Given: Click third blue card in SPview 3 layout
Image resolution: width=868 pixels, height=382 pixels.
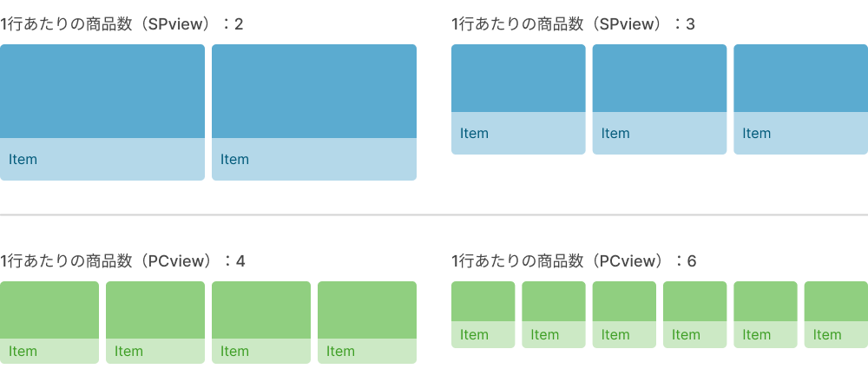Looking at the screenshot, I should coord(800,99).
